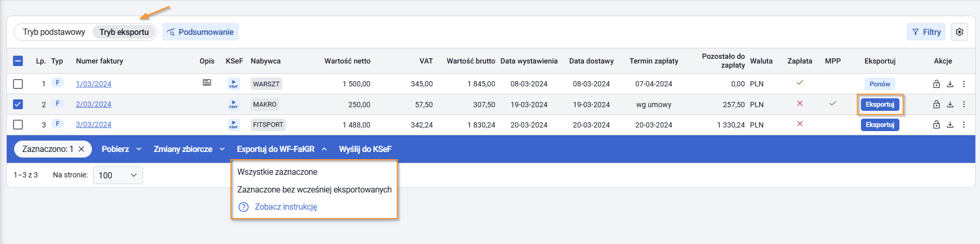
Task: Click the 1–3 z 3 pagination text
Action: [x=25, y=175]
